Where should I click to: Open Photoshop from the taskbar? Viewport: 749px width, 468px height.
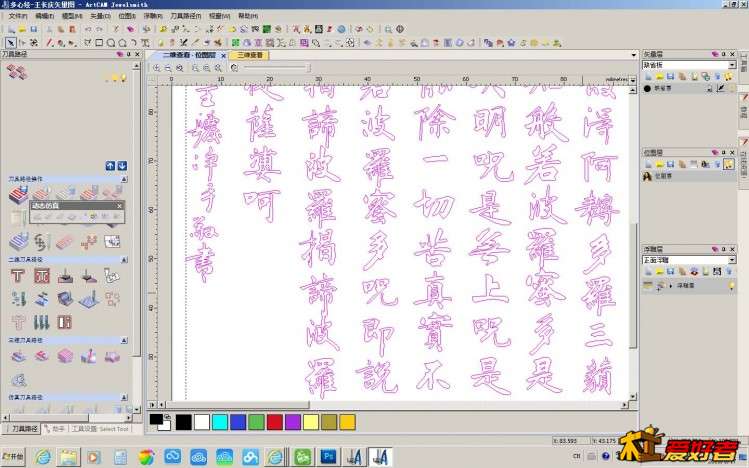pos(329,457)
